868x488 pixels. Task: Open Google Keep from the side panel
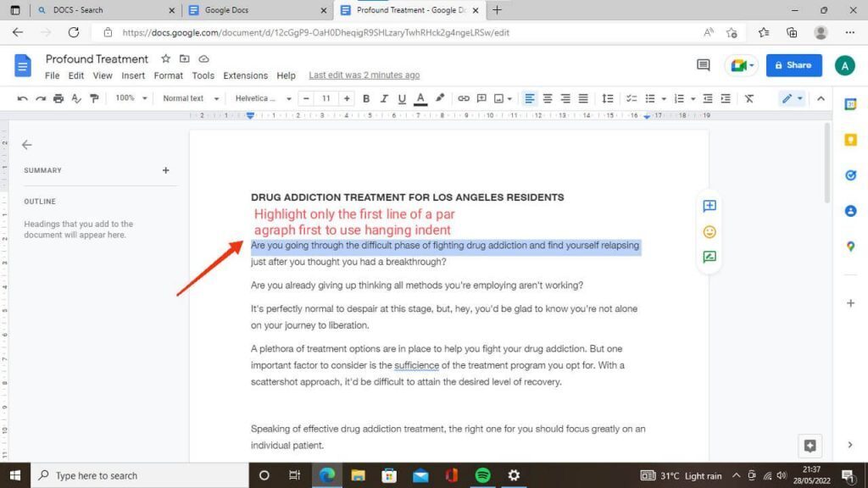(851, 140)
